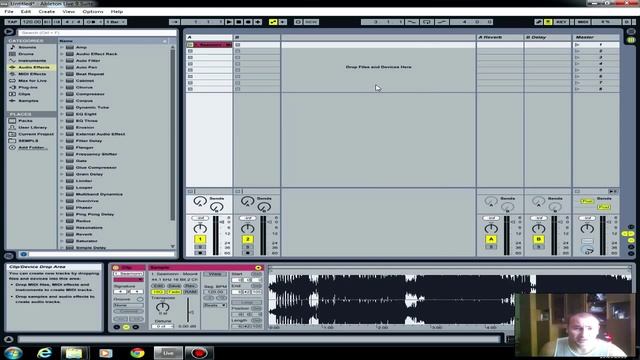Screen dimensions: 640x360
Task: Open the Options menu
Action: tap(93, 12)
